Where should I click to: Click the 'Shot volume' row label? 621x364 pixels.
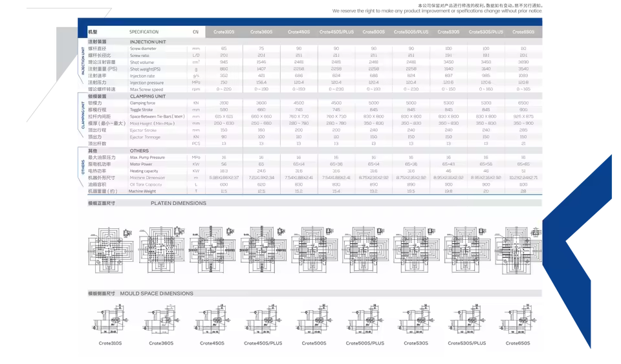pos(142,63)
